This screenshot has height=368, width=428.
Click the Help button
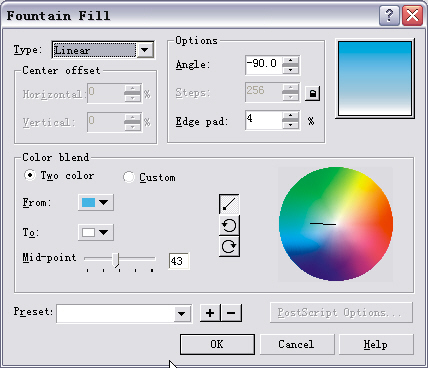376,344
